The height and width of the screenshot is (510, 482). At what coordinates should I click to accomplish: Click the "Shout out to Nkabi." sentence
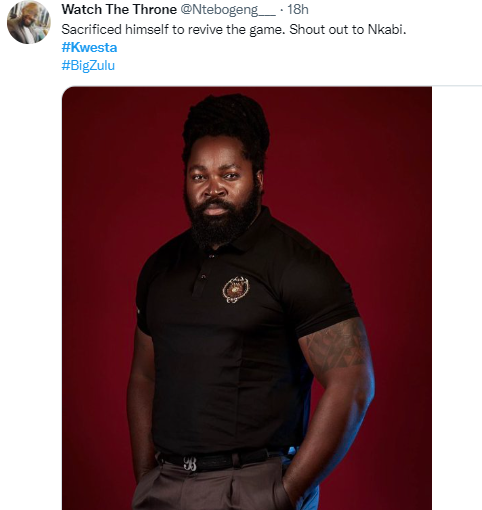click(348, 30)
